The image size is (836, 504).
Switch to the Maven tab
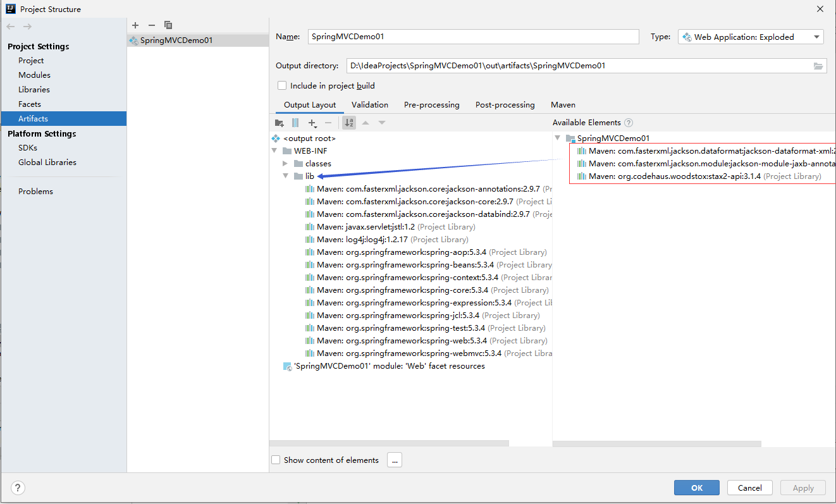click(563, 105)
